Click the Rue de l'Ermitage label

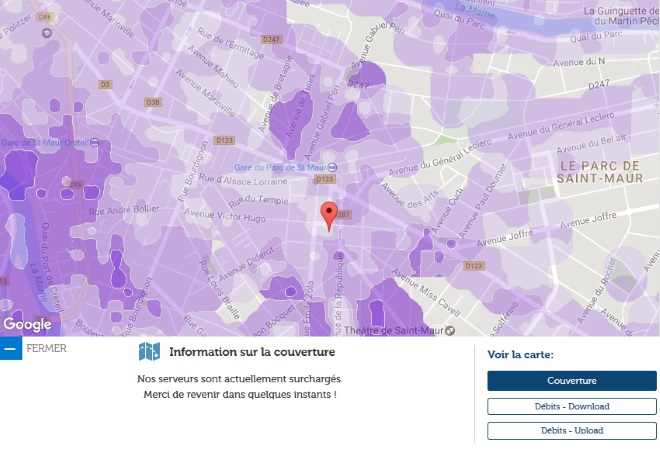tap(230, 43)
